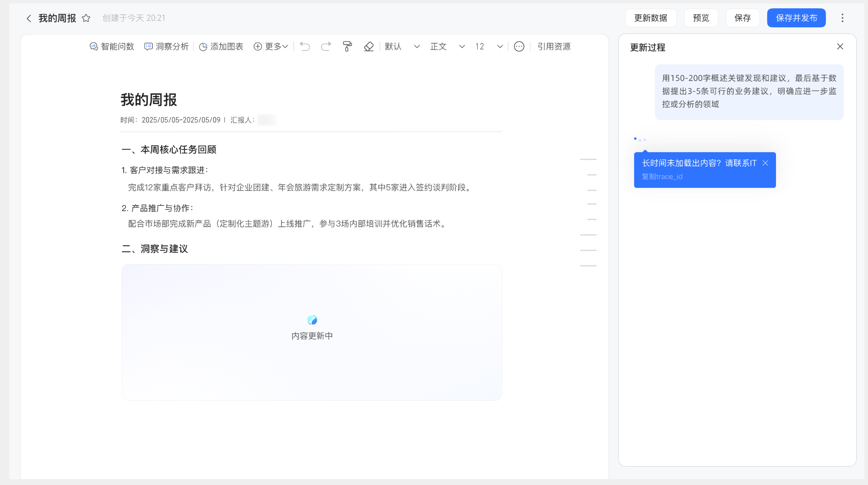Undo the last edit

coord(304,47)
